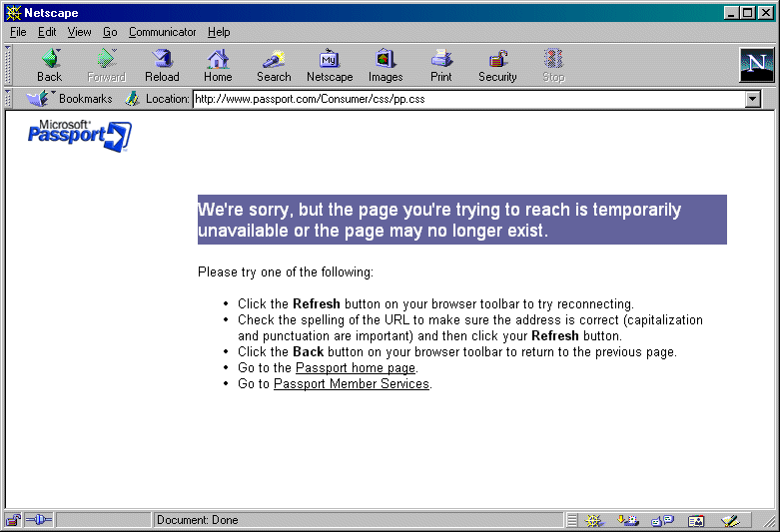This screenshot has height=532, width=780.
Task: Open the Bookmarks dropdown menu
Action: click(x=71, y=99)
